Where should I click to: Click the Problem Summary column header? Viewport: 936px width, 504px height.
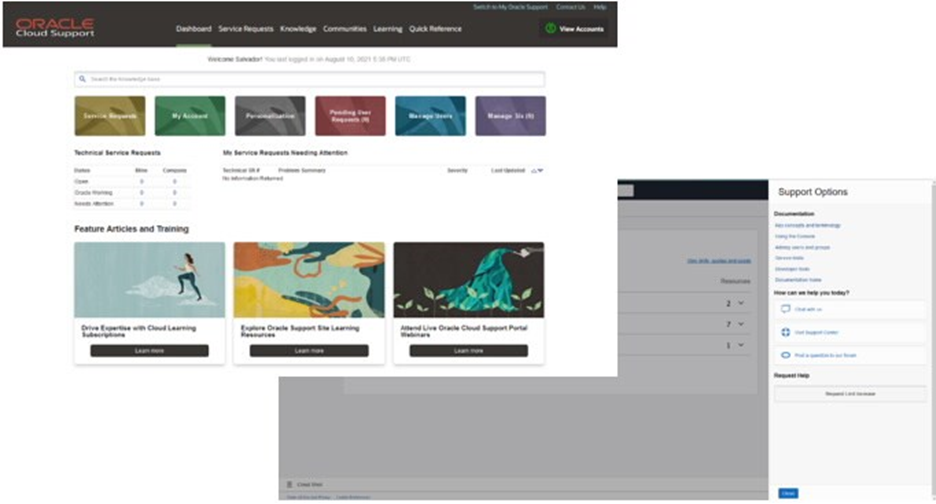302,170
